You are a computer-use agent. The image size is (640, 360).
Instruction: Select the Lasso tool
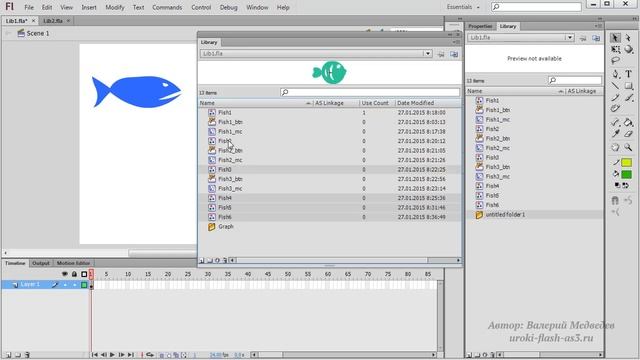pos(616,60)
